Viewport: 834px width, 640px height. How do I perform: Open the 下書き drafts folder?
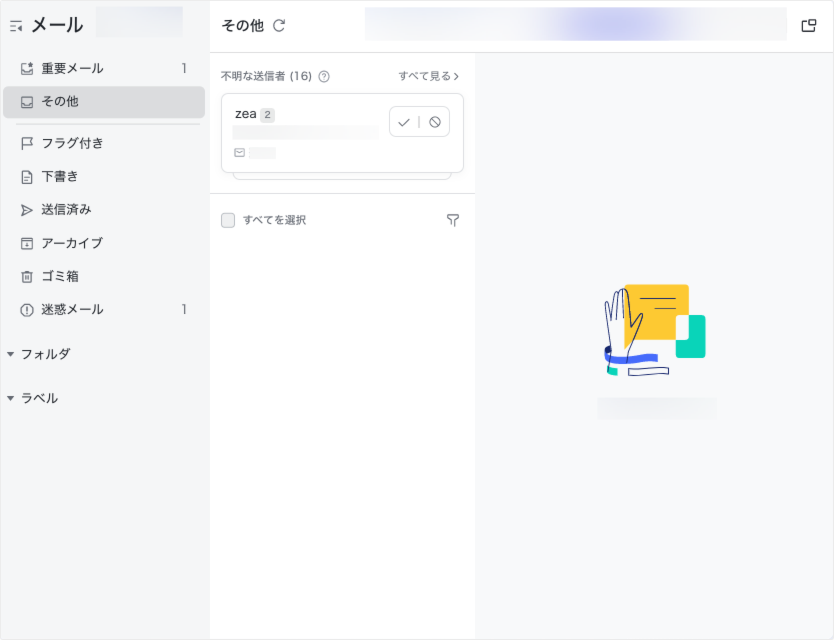tap(60, 177)
